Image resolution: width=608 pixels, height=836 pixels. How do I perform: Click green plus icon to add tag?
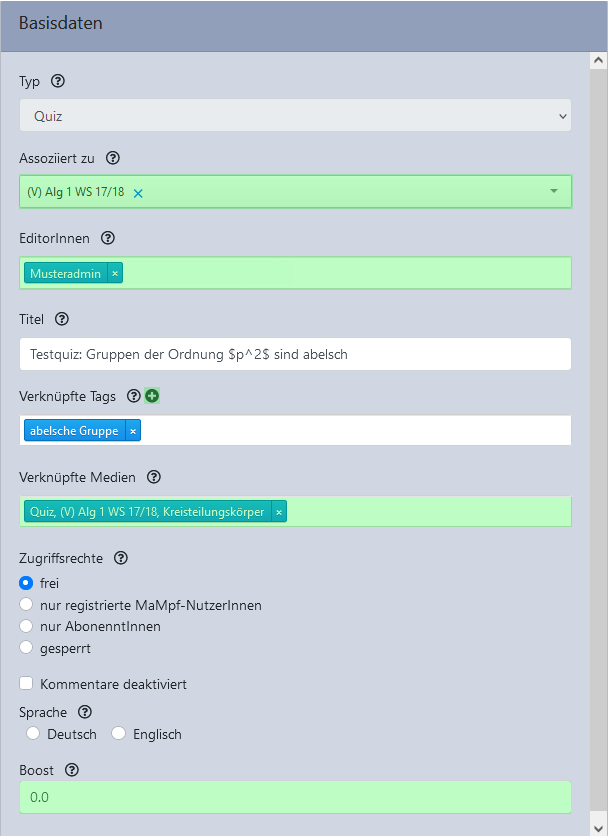152,396
